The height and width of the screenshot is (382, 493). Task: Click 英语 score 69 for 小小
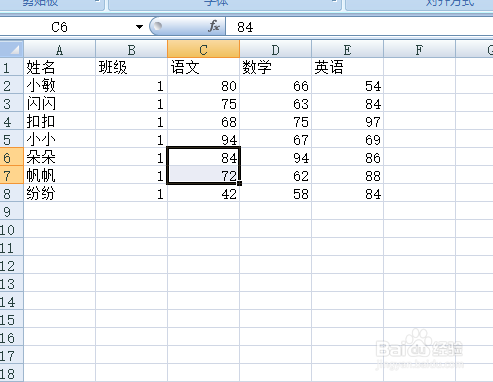(x=348, y=139)
